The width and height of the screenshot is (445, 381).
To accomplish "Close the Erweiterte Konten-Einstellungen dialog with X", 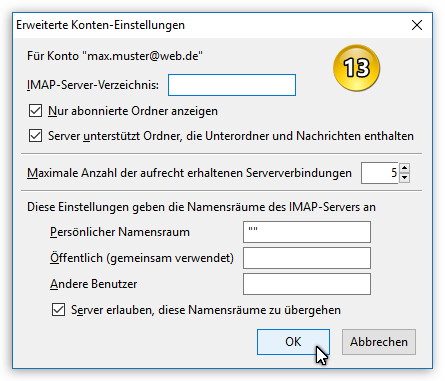I will 417,25.
